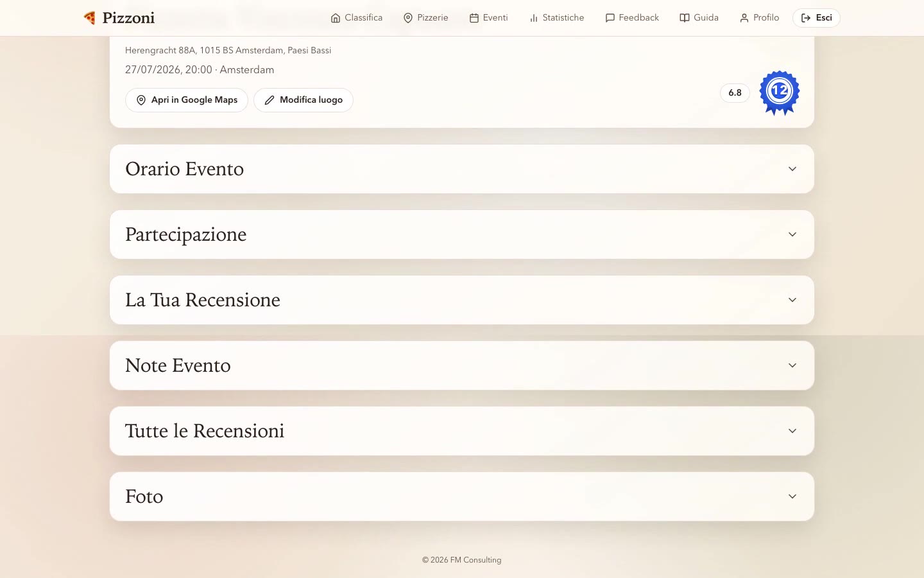The height and width of the screenshot is (578, 924).
Task: Click the user icon beside Profilo
Action: coord(744,18)
